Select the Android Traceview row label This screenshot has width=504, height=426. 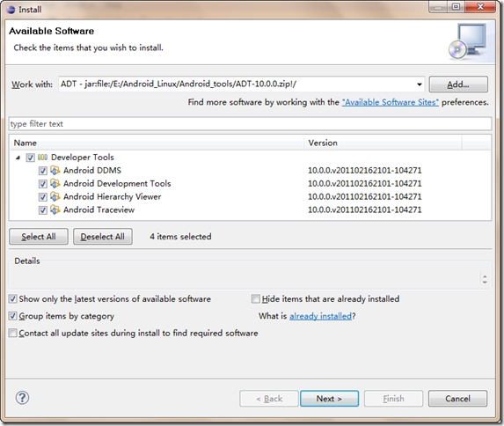pyautogui.click(x=99, y=209)
